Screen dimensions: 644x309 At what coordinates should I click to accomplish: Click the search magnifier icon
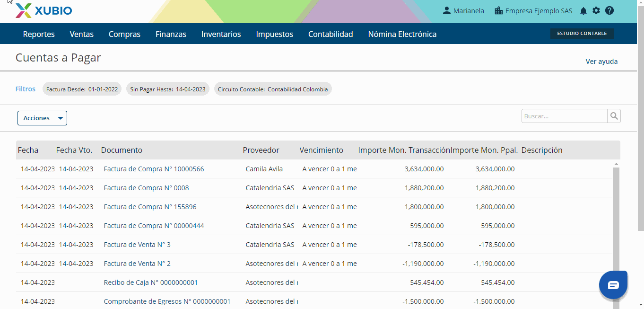coord(614,116)
